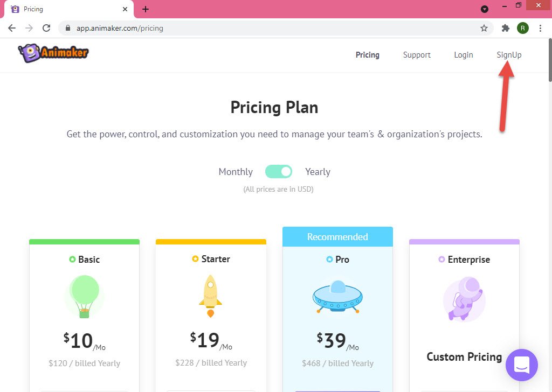Select Yearly billing label
Screen dimensions: 552x392
(x=318, y=172)
